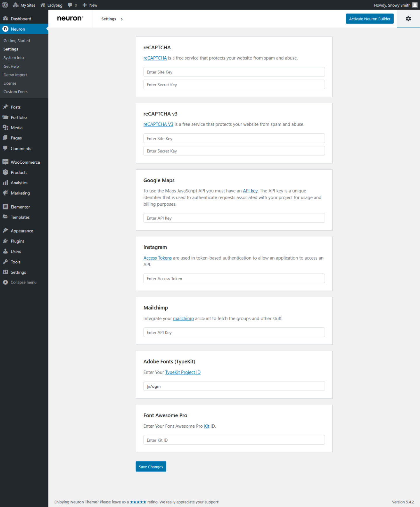The height and width of the screenshot is (507, 420).
Task: Click the Posts pin icon
Action: 5,107
